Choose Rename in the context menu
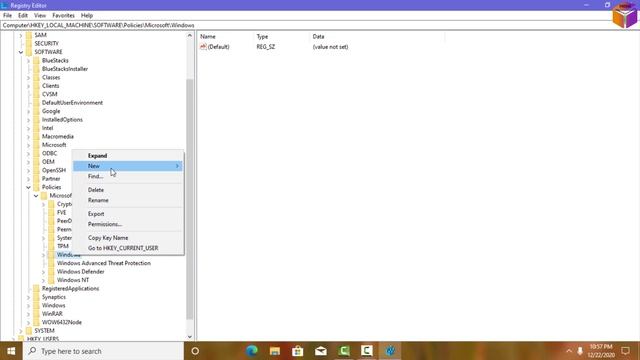Viewport: 640px width, 360px height. tap(127, 200)
